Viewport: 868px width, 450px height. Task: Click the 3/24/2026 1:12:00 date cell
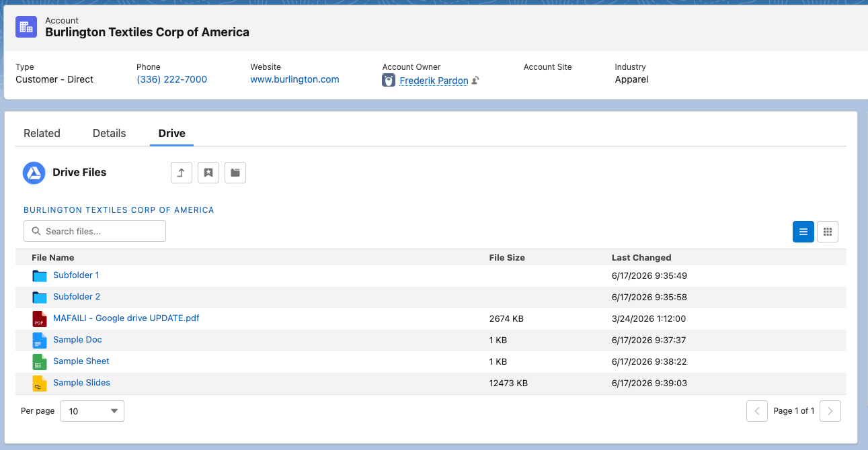[x=649, y=319]
